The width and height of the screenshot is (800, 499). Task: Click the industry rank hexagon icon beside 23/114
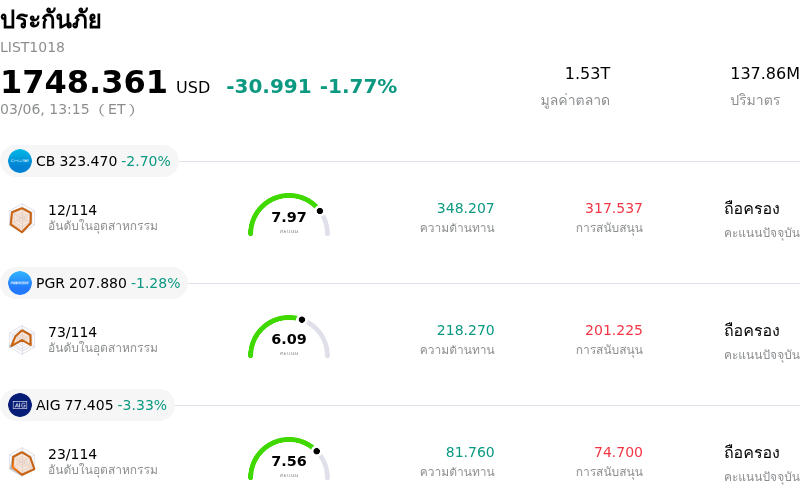(21, 462)
